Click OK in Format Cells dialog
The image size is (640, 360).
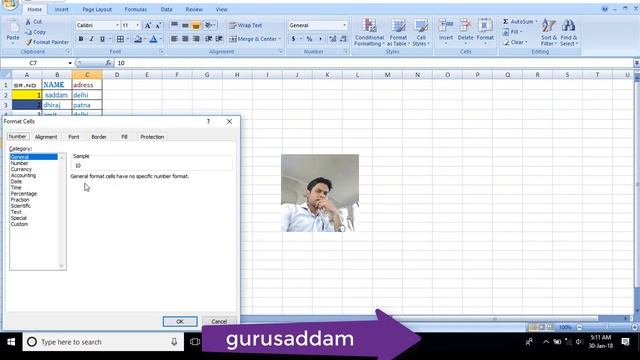click(180, 321)
